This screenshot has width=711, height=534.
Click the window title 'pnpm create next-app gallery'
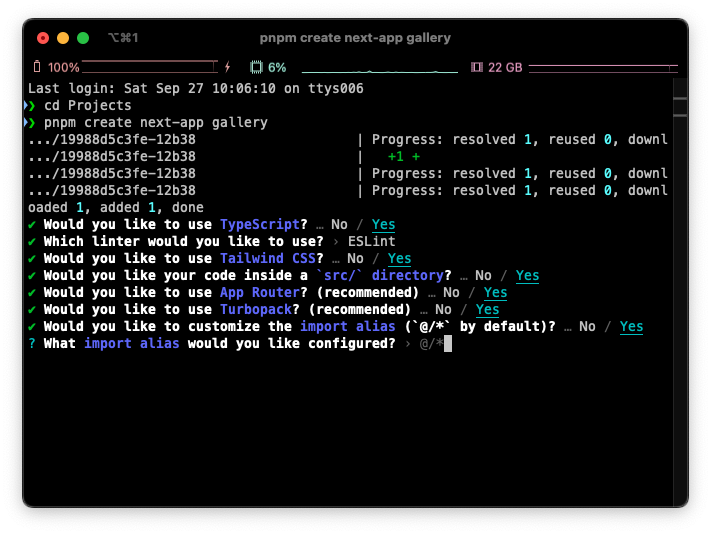[355, 38]
